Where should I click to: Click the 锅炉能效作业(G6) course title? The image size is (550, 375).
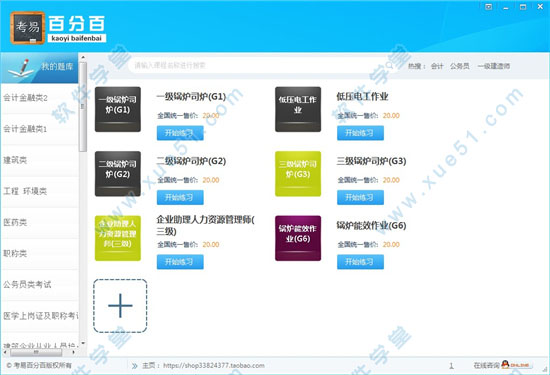(371, 226)
